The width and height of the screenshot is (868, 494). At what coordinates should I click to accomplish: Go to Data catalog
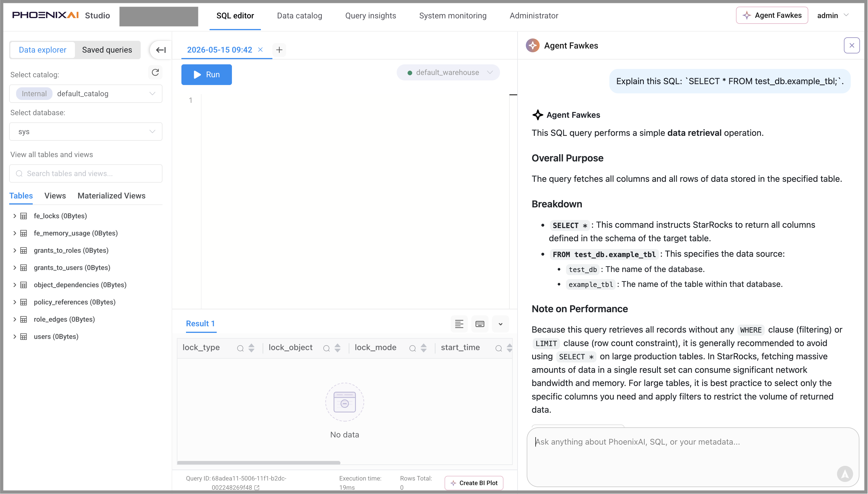click(x=299, y=16)
